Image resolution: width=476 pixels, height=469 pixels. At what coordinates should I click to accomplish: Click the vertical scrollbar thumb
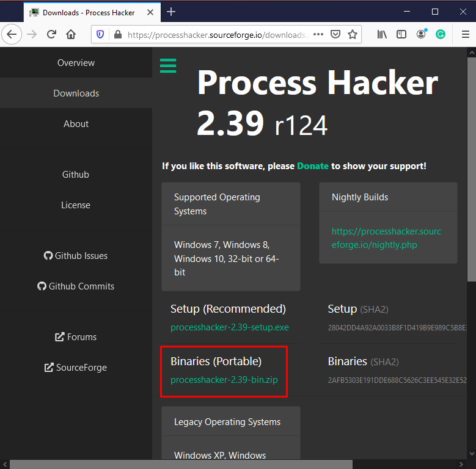[x=472, y=169]
